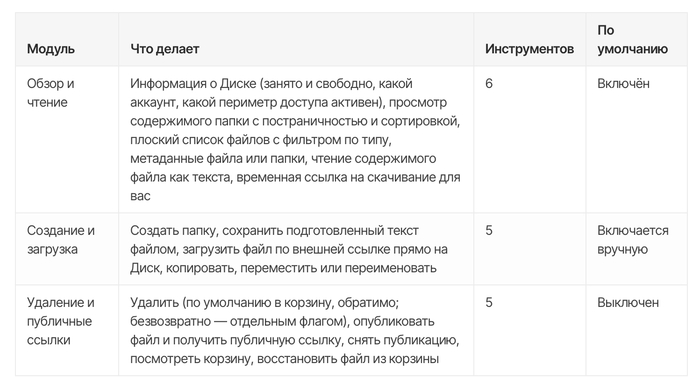Click the "По умолчанию" column header

633,39
